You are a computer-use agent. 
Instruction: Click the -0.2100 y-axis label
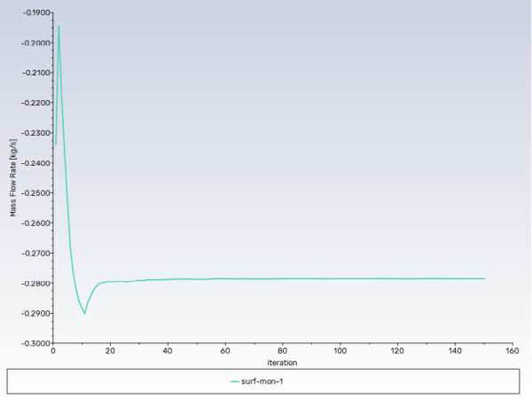point(36,73)
